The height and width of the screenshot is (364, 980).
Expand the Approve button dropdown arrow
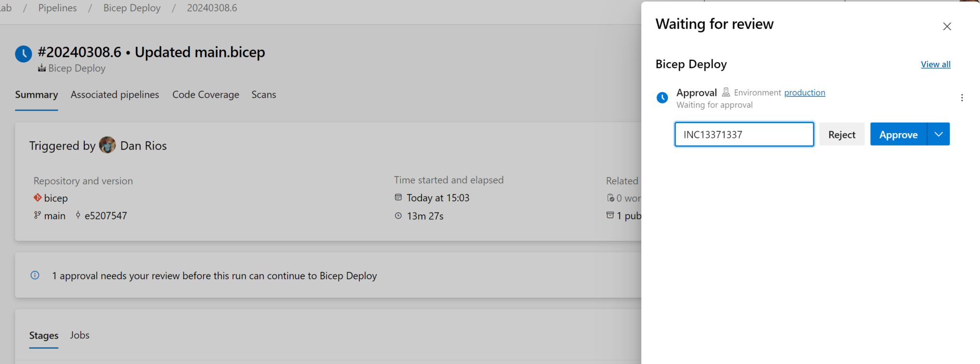938,134
